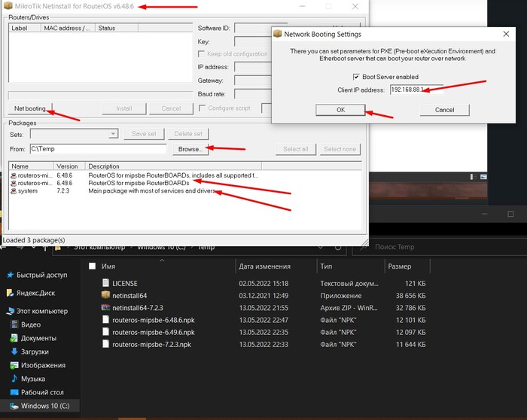
Task: Click the From path field C:\Temp
Action: [x=98, y=149]
